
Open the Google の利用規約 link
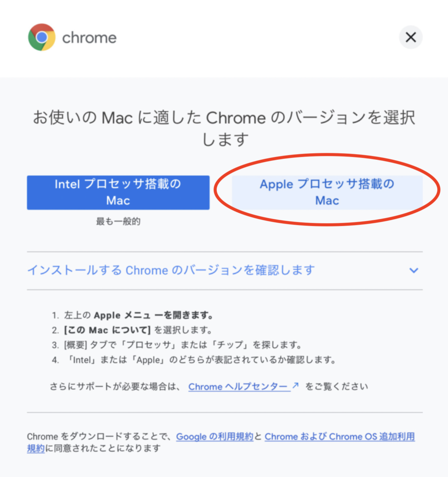[x=214, y=436]
